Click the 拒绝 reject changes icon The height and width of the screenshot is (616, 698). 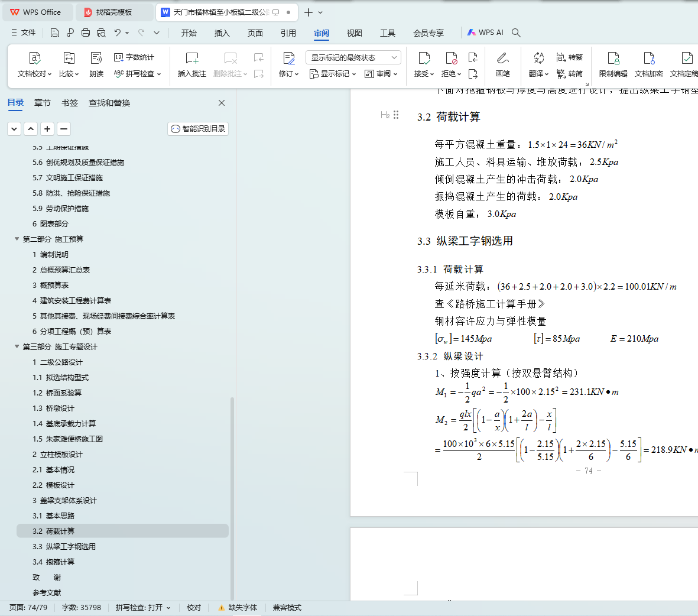pos(451,59)
